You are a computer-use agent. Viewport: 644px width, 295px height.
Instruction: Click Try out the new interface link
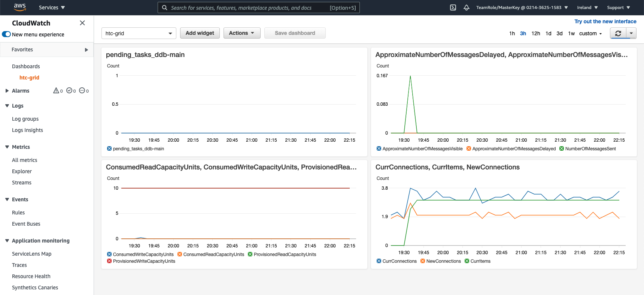tap(605, 21)
